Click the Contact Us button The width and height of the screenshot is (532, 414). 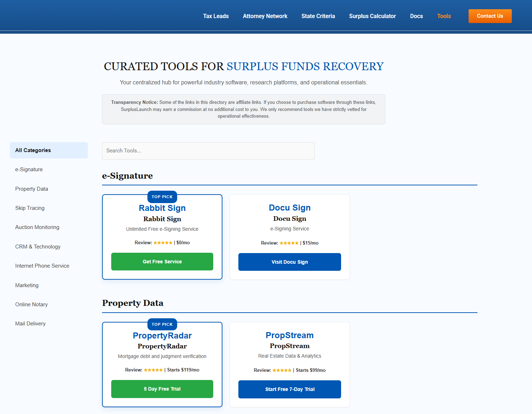click(490, 16)
